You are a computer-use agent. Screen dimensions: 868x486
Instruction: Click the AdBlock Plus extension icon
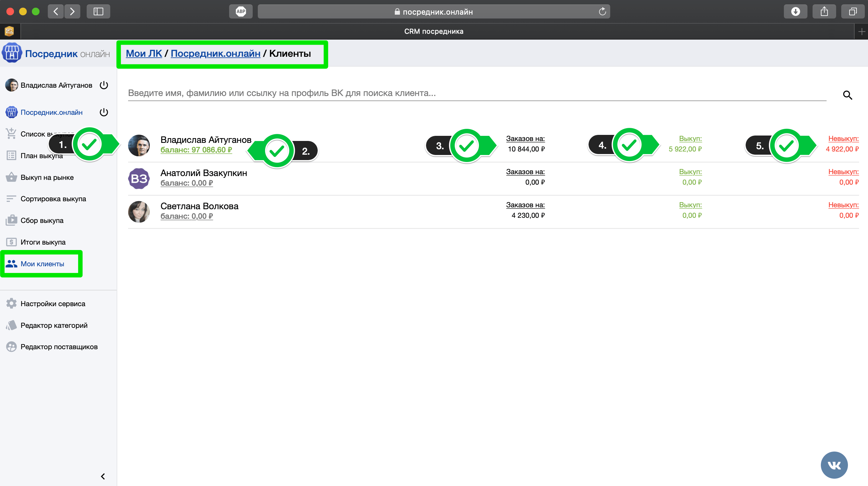(x=241, y=11)
